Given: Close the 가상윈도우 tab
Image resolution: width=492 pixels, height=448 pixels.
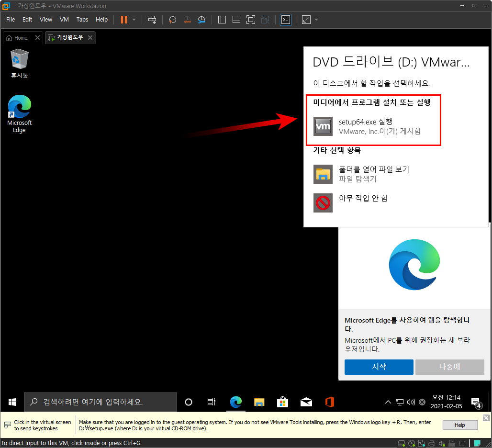Looking at the screenshot, I should point(90,38).
